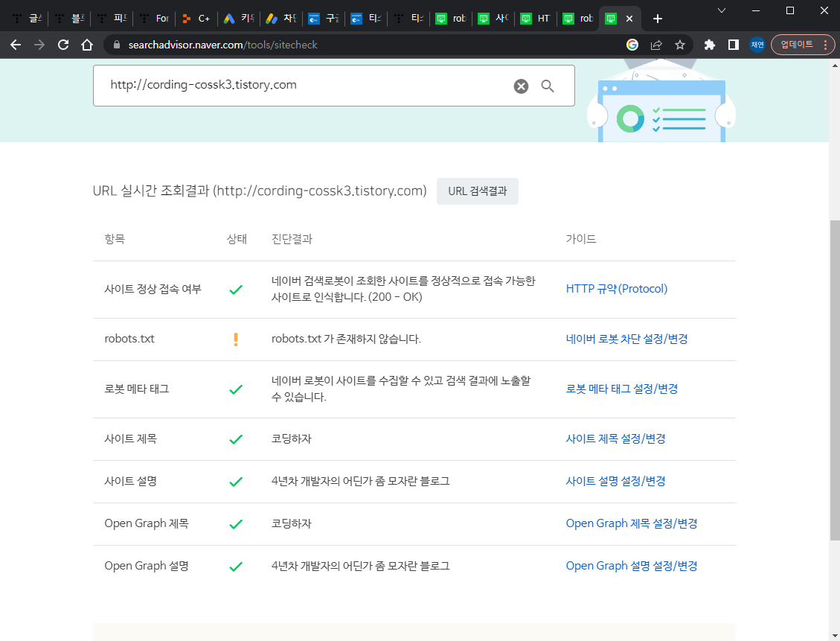The image size is (840, 641).
Task: Click the browser forward arrow
Action: [39, 45]
